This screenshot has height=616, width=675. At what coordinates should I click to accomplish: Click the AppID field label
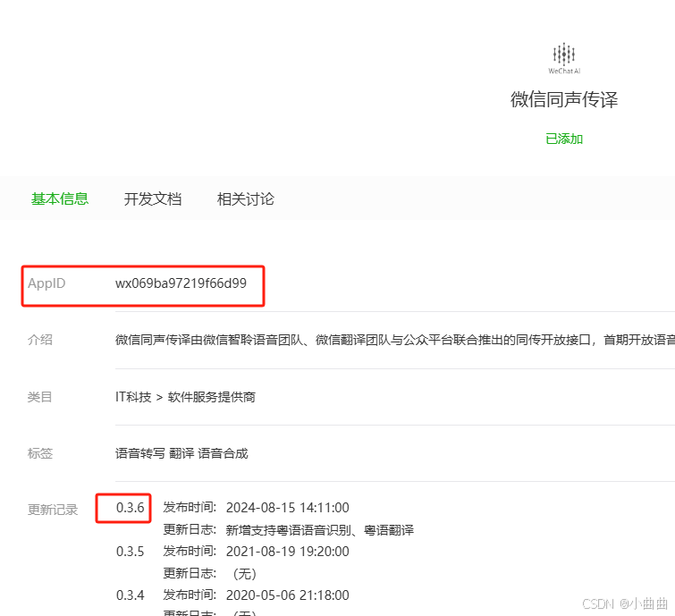tap(46, 283)
